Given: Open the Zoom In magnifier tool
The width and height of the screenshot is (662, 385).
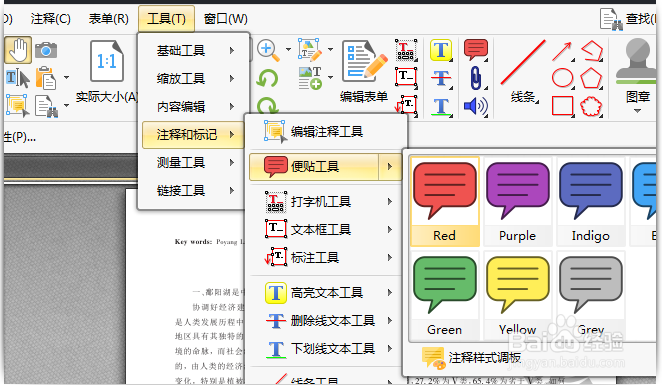Looking at the screenshot, I should pos(269,51).
